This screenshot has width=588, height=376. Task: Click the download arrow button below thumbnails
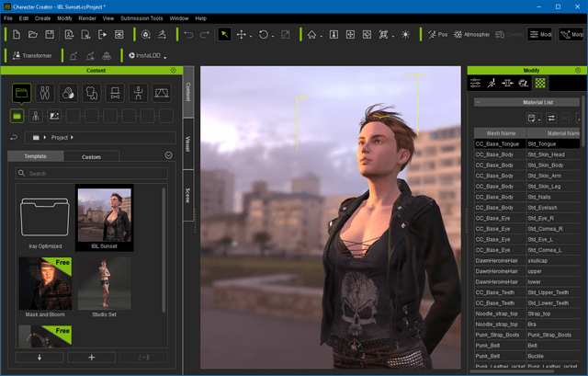tap(40, 357)
